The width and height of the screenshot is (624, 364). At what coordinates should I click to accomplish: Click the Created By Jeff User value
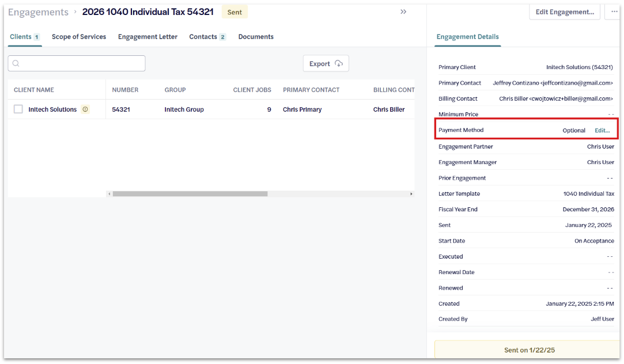click(x=602, y=319)
